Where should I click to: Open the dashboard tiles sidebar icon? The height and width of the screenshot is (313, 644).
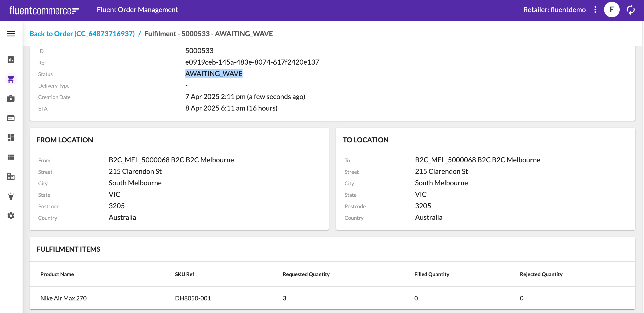click(11, 137)
